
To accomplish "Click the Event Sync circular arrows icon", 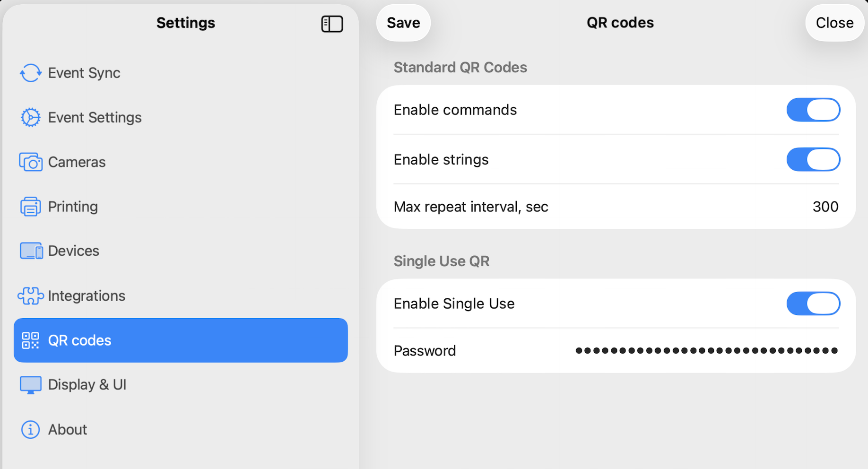I will 31,73.
